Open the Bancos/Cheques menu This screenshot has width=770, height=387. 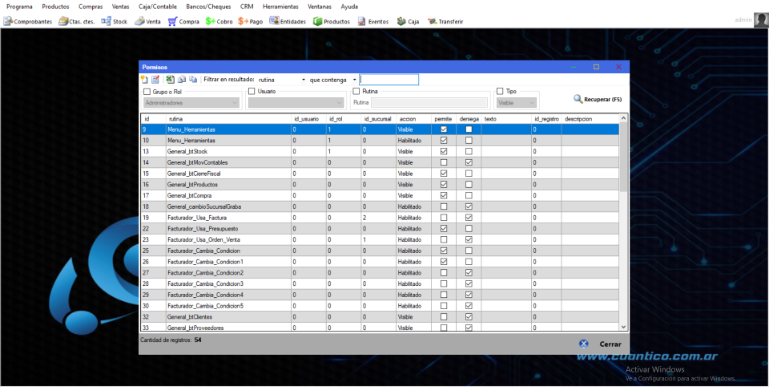pyautogui.click(x=208, y=7)
